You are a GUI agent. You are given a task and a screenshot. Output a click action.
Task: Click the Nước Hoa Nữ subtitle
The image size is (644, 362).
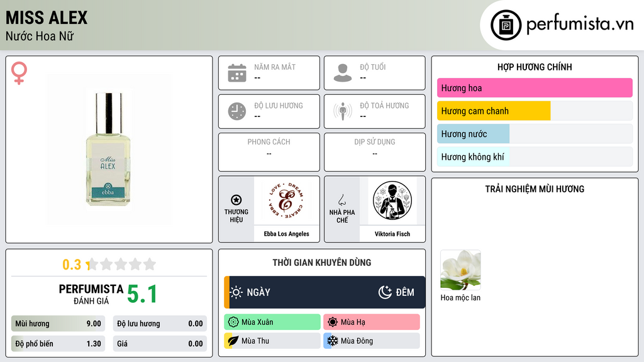(x=40, y=36)
